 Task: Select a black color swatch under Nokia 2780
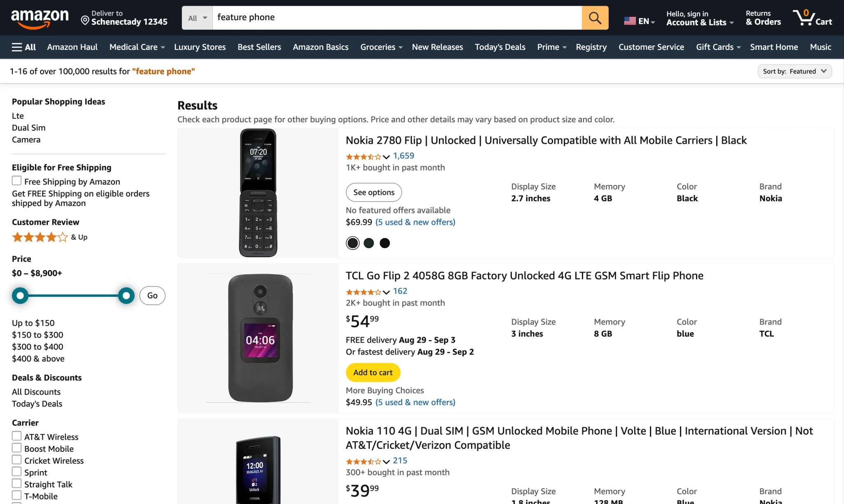click(352, 243)
